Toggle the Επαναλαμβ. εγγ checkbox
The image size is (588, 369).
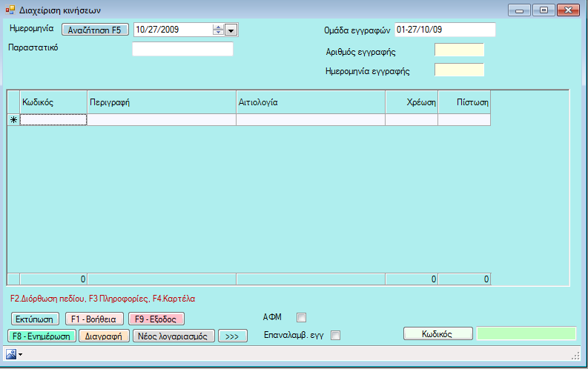click(336, 335)
